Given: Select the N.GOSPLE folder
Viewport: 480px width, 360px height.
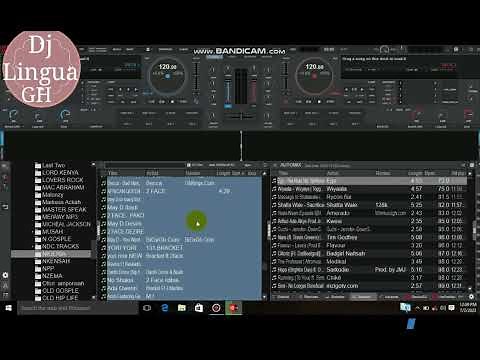Looking at the screenshot, I should (x=57, y=239).
